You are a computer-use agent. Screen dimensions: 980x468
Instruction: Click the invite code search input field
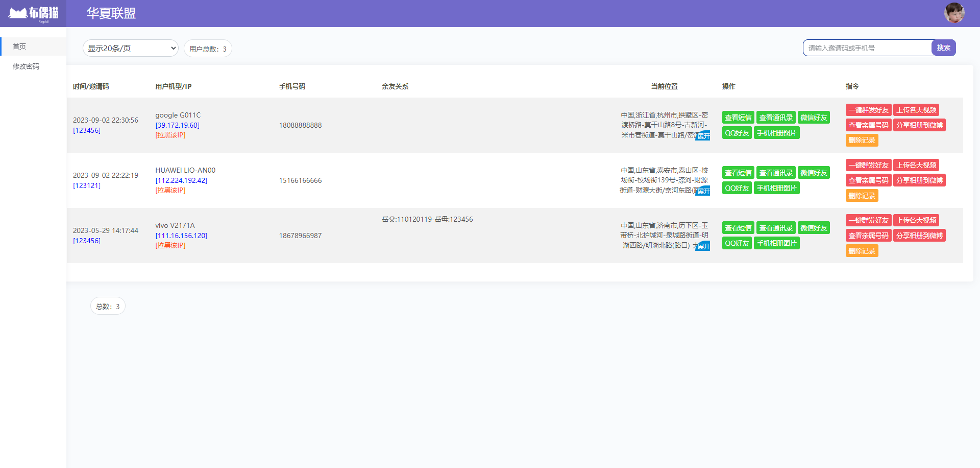(x=868, y=48)
